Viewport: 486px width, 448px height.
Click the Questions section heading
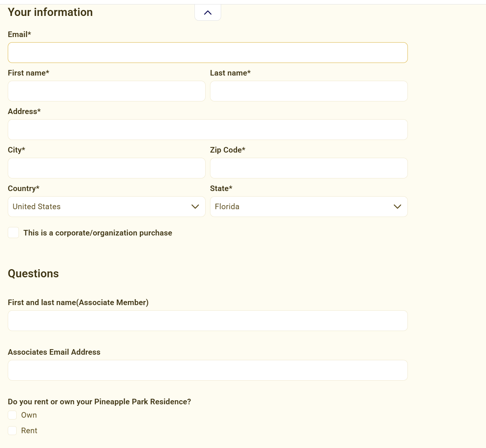click(x=33, y=274)
